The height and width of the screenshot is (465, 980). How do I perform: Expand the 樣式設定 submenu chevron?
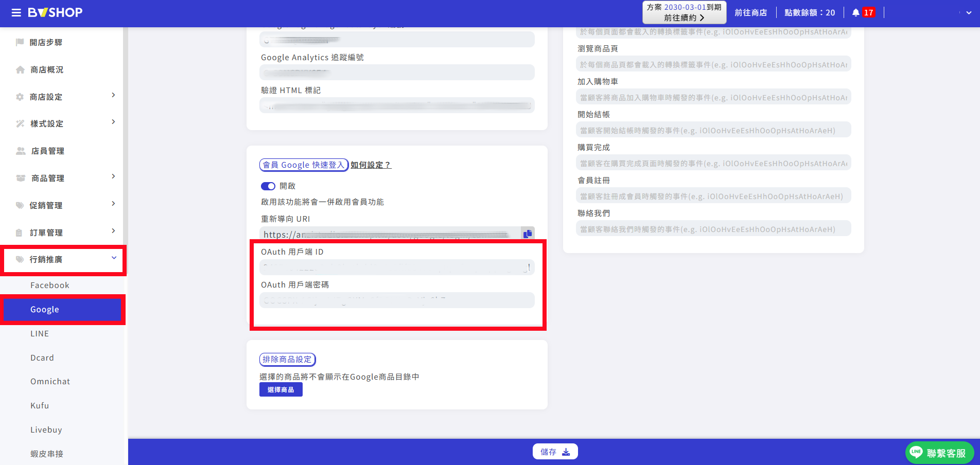113,122
